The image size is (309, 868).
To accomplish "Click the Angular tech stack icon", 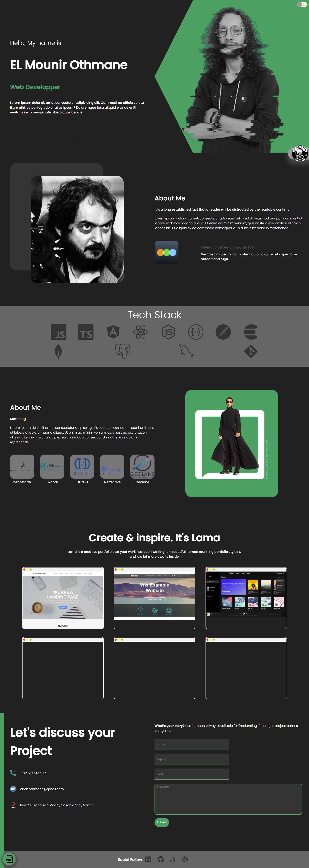I will (x=113, y=332).
